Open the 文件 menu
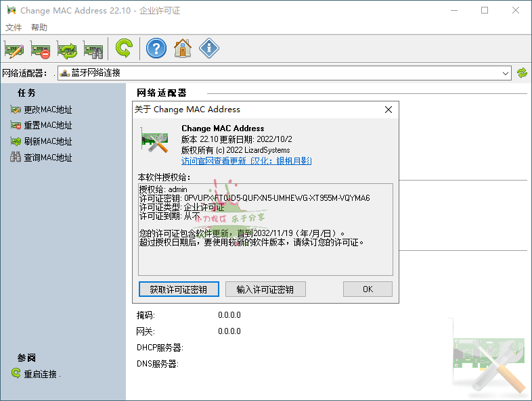This screenshot has height=401, width=532. pyautogui.click(x=14, y=28)
